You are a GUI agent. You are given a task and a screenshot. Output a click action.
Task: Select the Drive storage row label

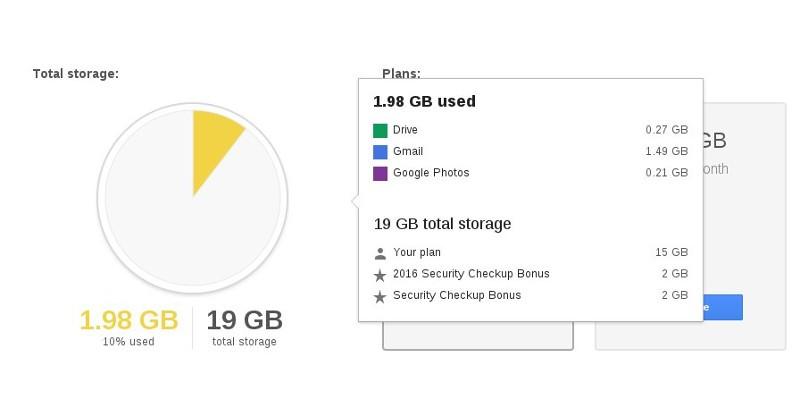click(x=405, y=130)
